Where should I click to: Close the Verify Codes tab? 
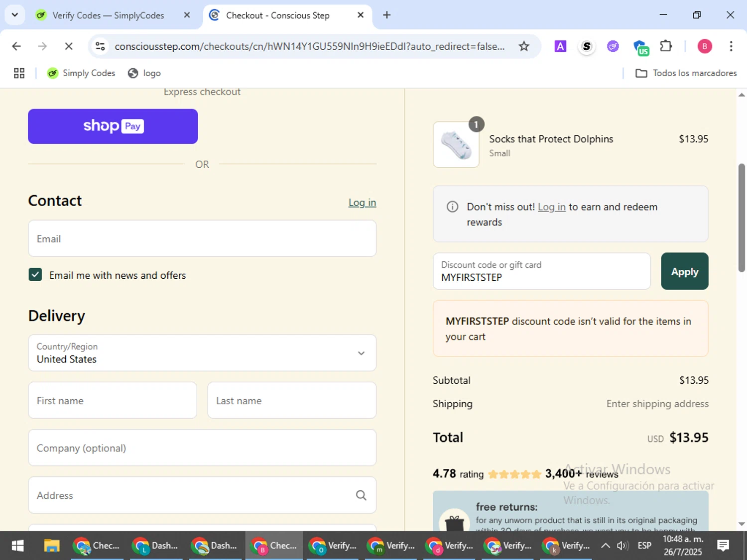[187, 15]
